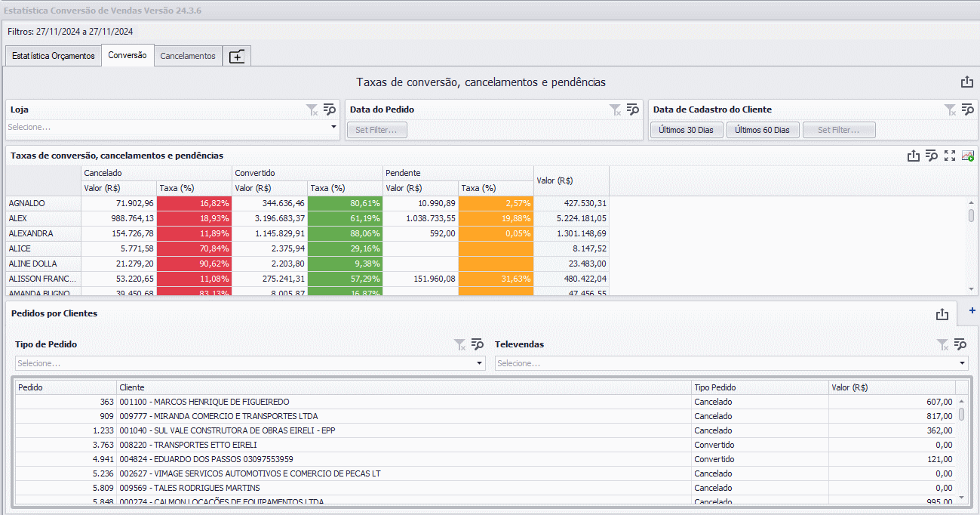980x515 pixels.
Task: Click the Valor (R$) header in orders list
Action: pos(892,387)
